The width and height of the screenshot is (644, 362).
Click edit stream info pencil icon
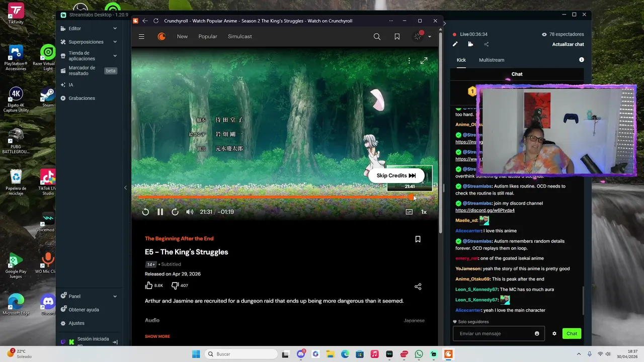[x=455, y=44]
